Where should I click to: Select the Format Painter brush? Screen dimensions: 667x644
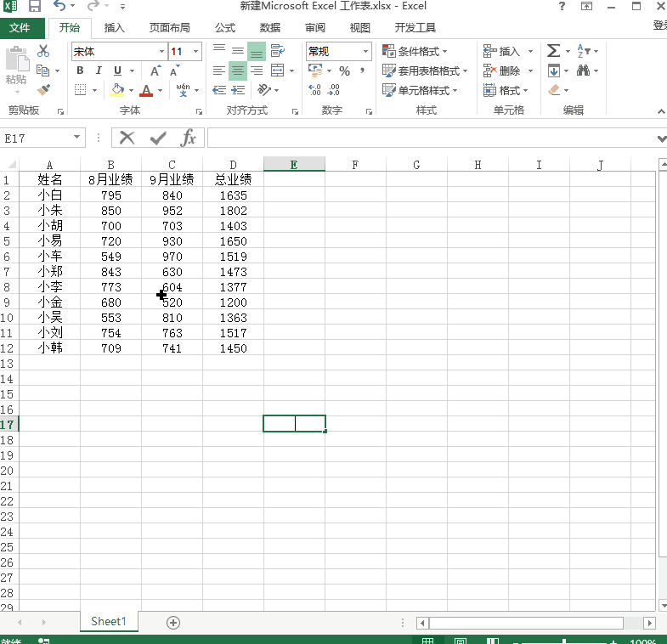[x=43, y=90]
